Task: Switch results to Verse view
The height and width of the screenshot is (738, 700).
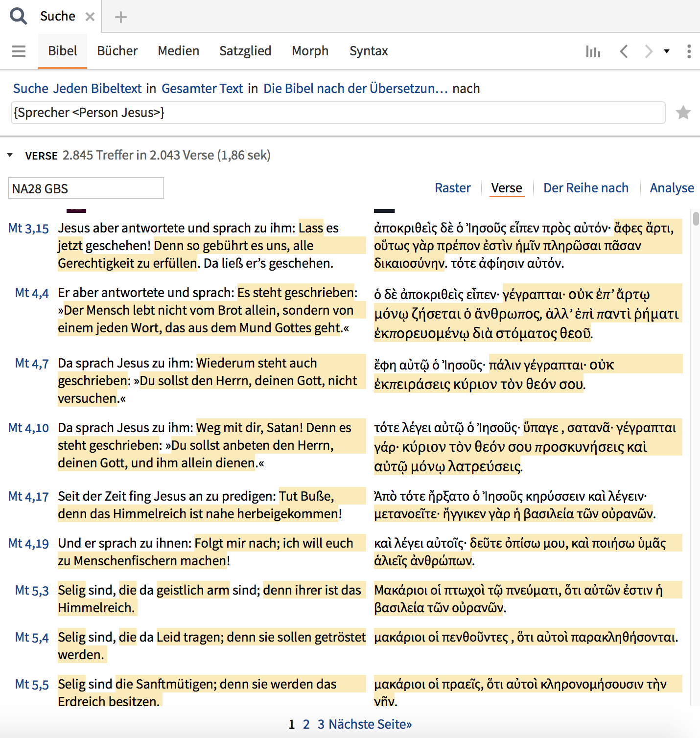Action: click(507, 188)
